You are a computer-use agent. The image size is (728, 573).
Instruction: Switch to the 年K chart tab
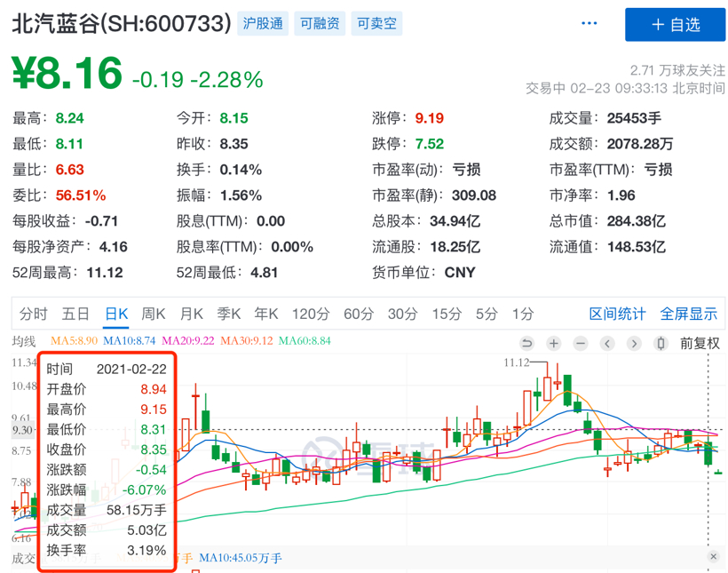tap(266, 314)
